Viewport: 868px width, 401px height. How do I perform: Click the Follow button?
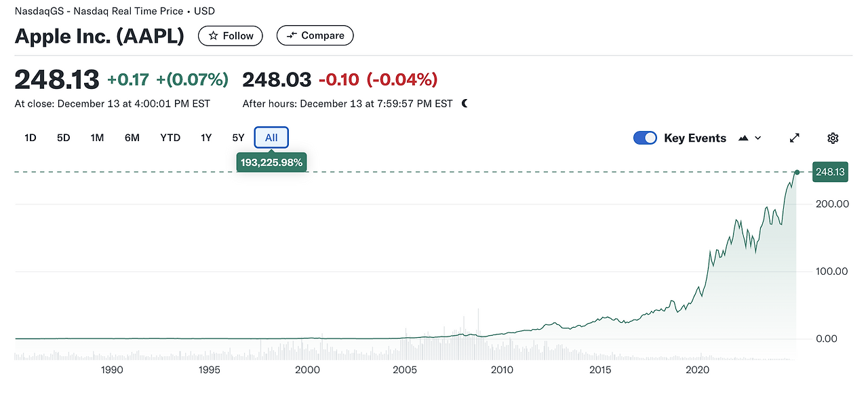tap(231, 36)
